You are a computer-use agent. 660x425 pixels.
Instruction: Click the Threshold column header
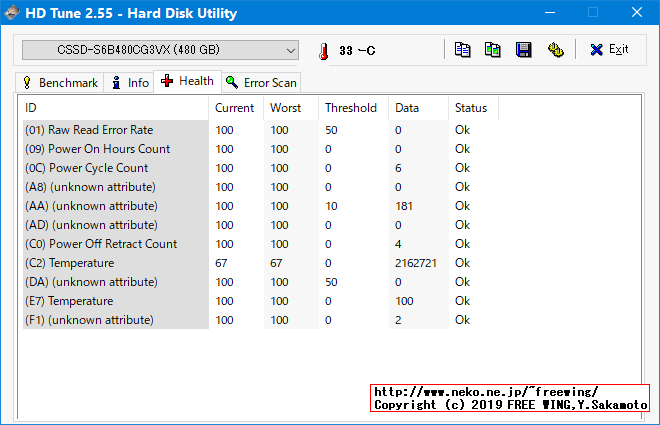coord(352,108)
